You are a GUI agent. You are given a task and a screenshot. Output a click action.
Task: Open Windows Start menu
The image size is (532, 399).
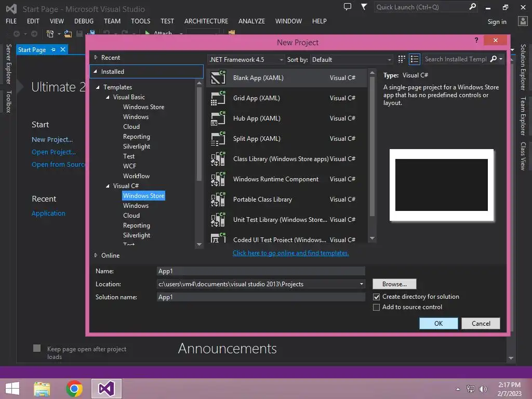(x=12, y=389)
